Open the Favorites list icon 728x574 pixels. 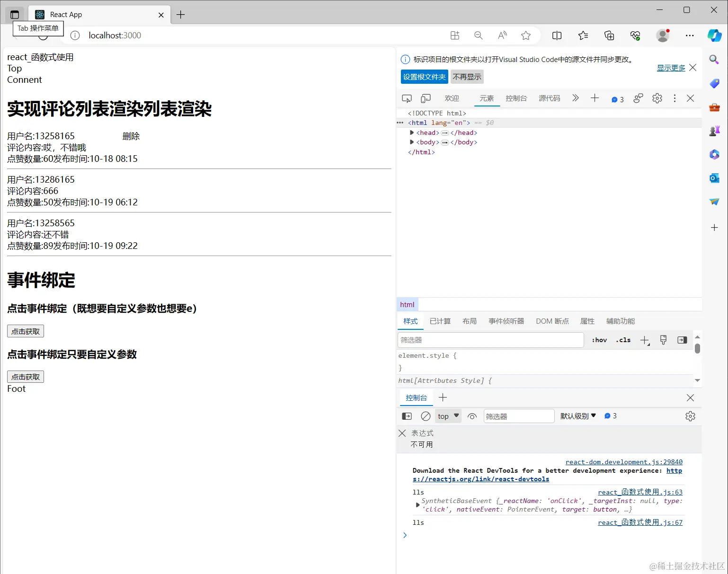click(583, 35)
